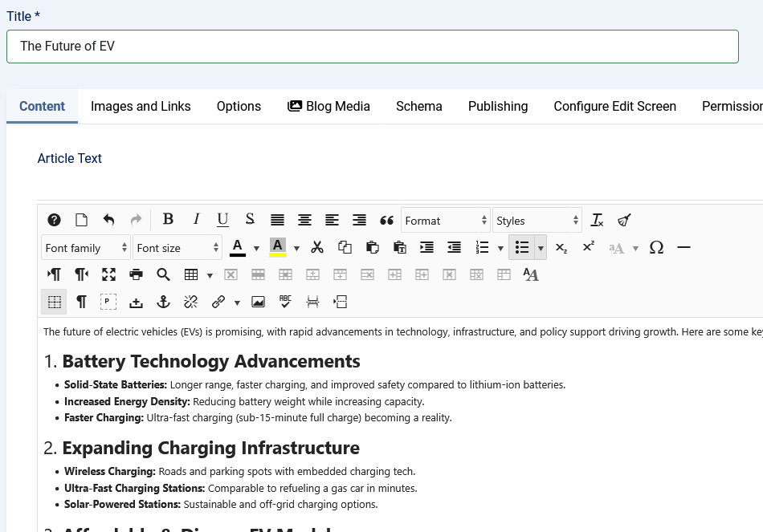Open the Font family dropdown
Viewport: 763px width, 532px height.
click(85, 248)
